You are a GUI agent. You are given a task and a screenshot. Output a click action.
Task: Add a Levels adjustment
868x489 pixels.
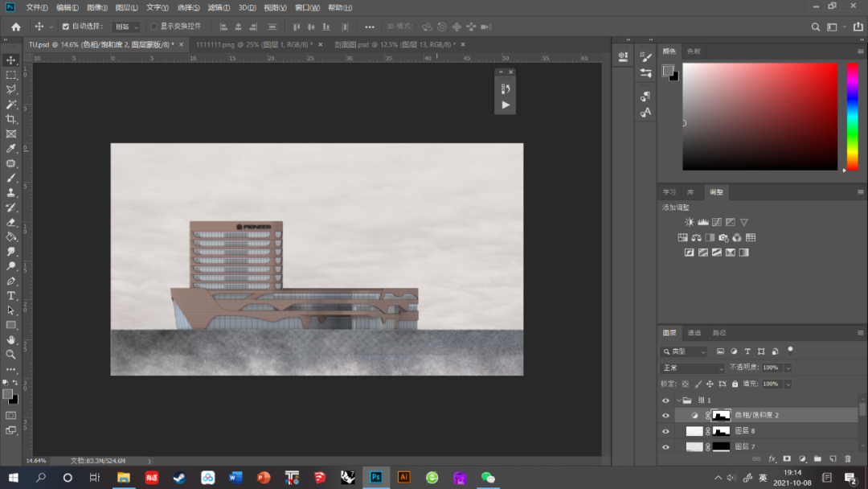pyautogui.click(x=703, y=222)
